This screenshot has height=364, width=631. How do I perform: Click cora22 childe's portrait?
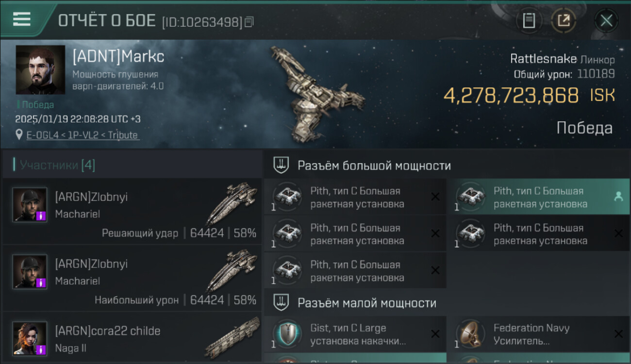click(x=30, y=339)
